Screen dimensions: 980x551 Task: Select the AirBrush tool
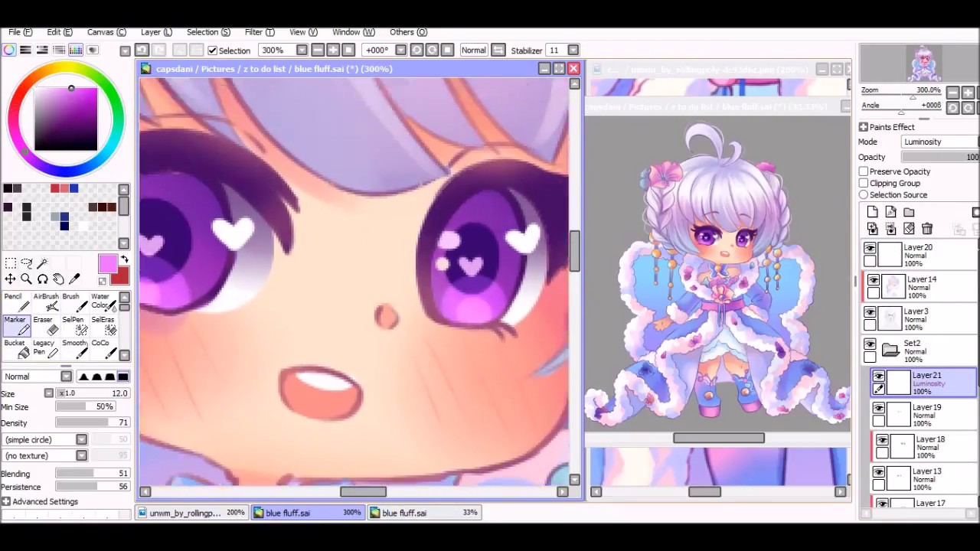[x=45, y=302]
